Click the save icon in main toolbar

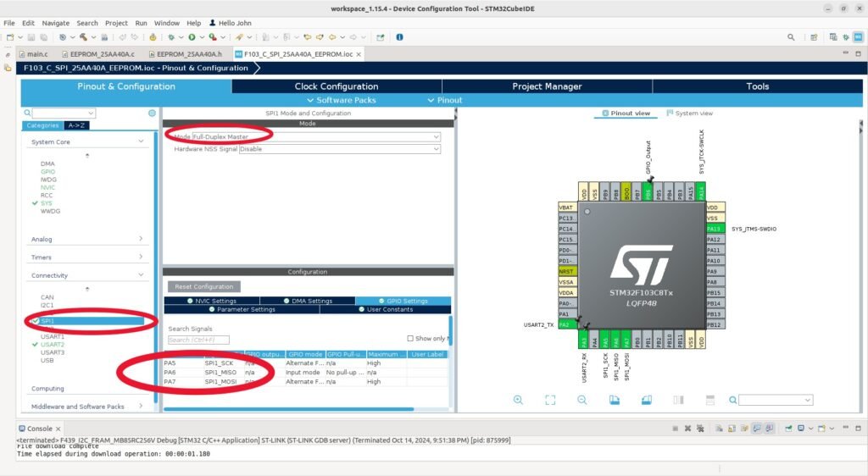click(31, 37)
